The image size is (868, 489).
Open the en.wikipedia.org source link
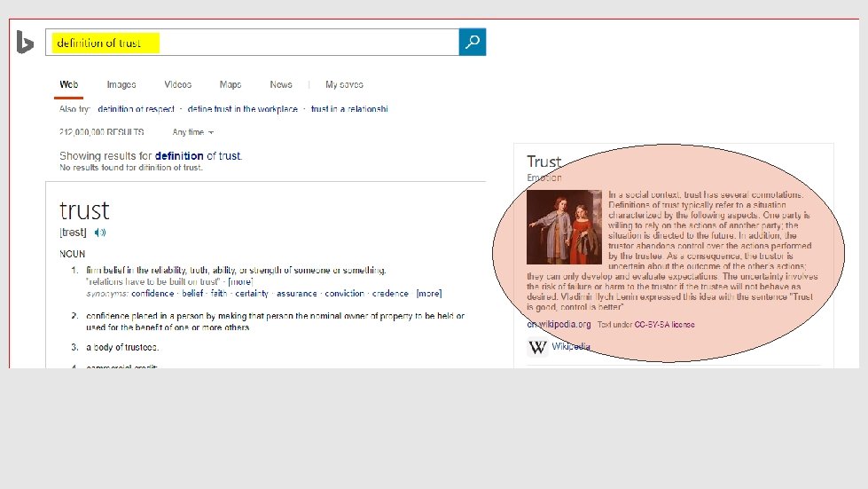559,325
